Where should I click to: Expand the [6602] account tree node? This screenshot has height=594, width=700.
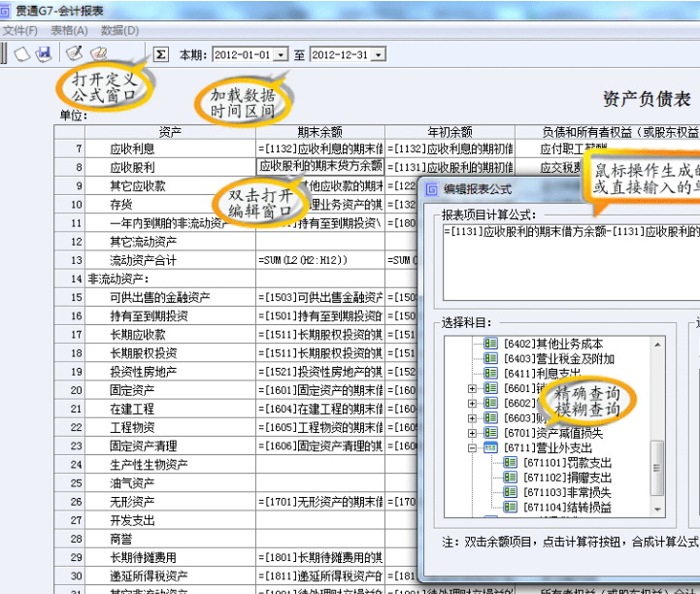pyautogui.click(x=472, y=404)
